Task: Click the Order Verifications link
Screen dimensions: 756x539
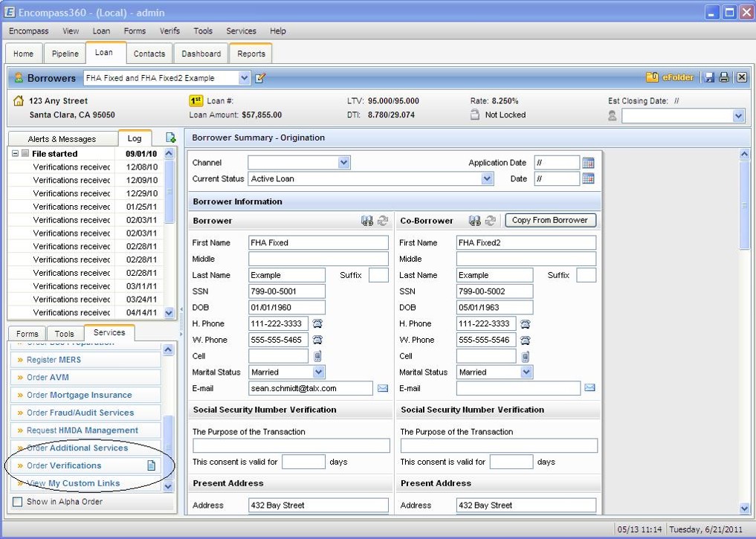Action: point(64,465)
